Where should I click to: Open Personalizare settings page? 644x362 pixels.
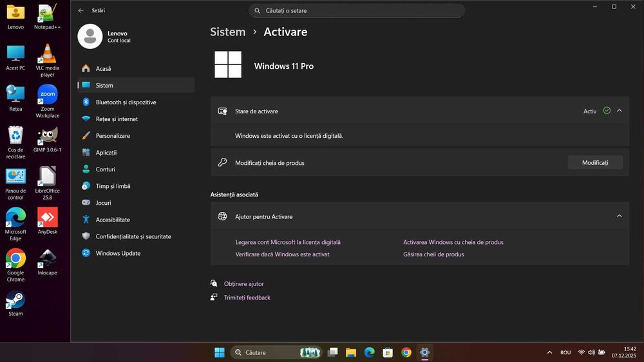pyautogui.click(x=136, y=136)
